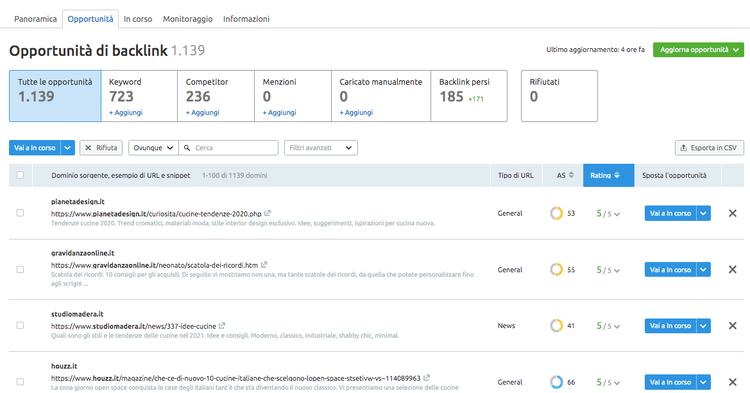750x393 pixels.
Task: Sort by the AS column sort icon
Action: pyautogui.click(x=571, y=175)
